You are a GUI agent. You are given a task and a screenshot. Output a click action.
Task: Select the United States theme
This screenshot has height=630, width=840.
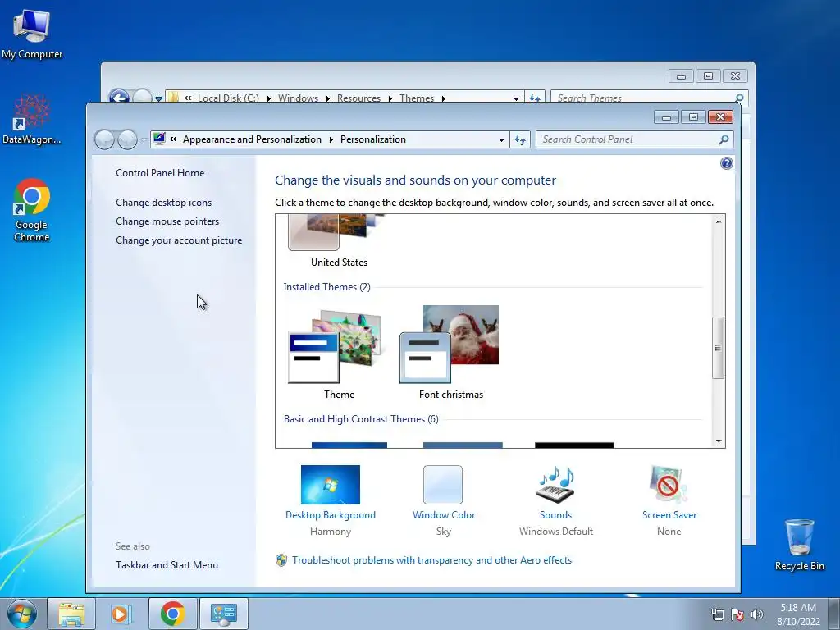coord(339,241)
